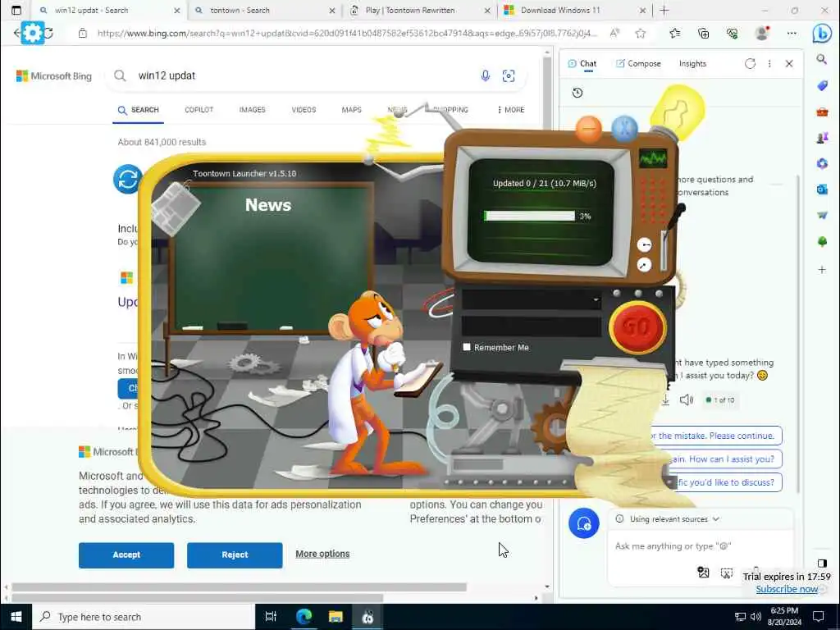Open Bing visual search camera icon
Viewport: 840px width, 630px height.
[509, 75]
